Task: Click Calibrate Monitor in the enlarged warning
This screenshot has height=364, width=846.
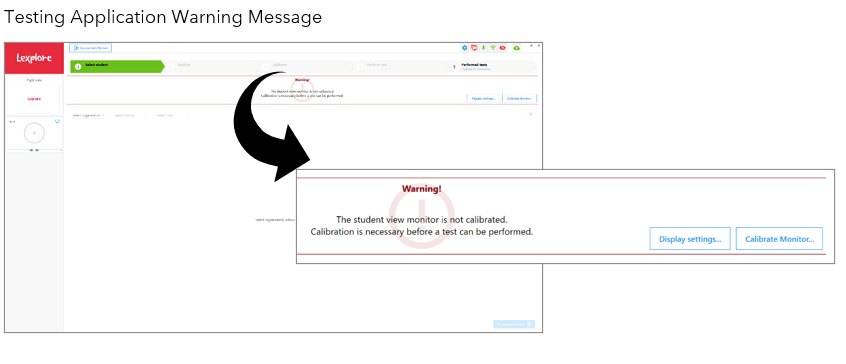Action: [780, 239]
